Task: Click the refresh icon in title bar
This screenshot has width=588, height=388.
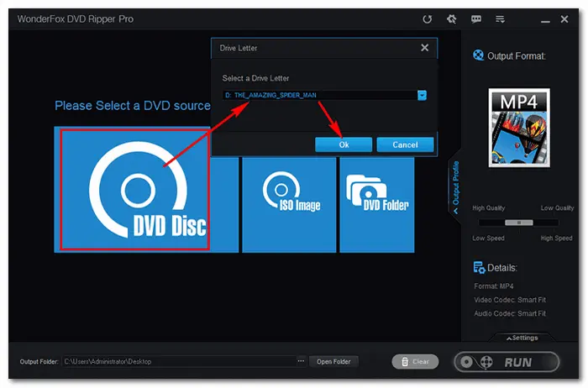Action: pos(427,19)
